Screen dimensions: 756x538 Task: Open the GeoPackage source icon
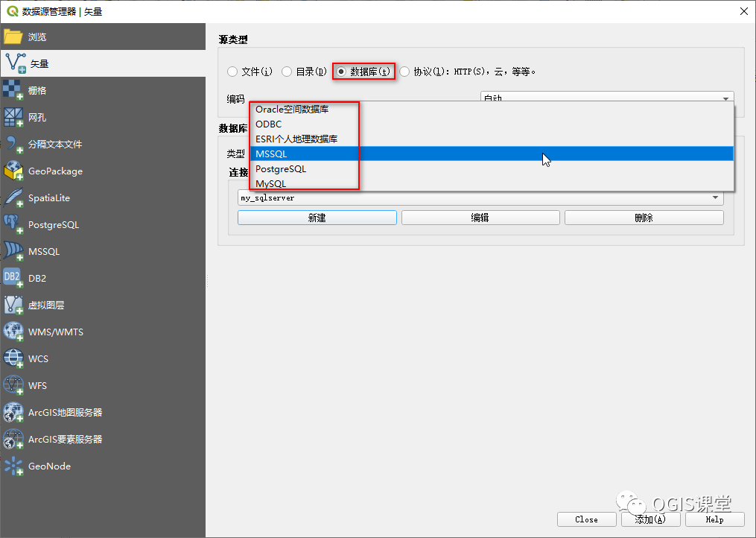click(13, 171)
